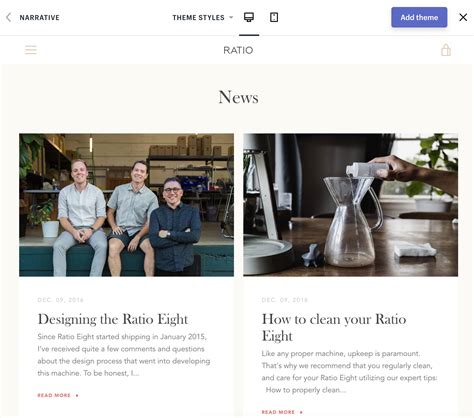Switch to mobile preview mode

point(274,17)
